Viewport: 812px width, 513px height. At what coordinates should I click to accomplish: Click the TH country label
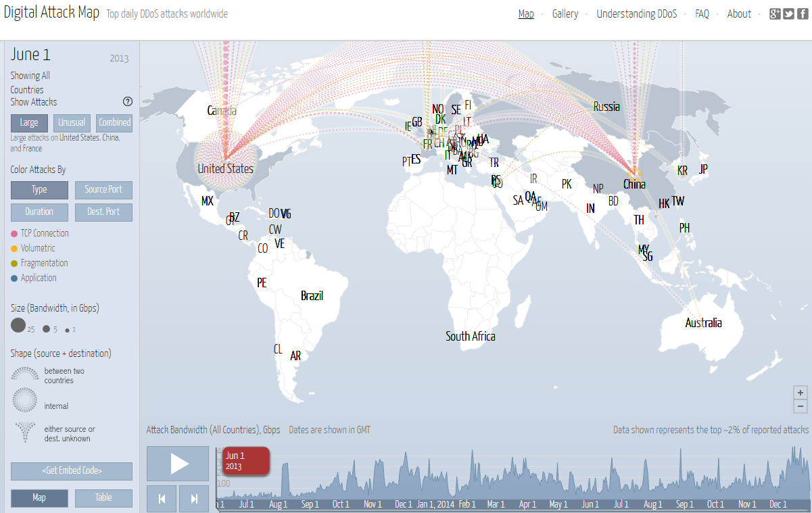[639, 220]
